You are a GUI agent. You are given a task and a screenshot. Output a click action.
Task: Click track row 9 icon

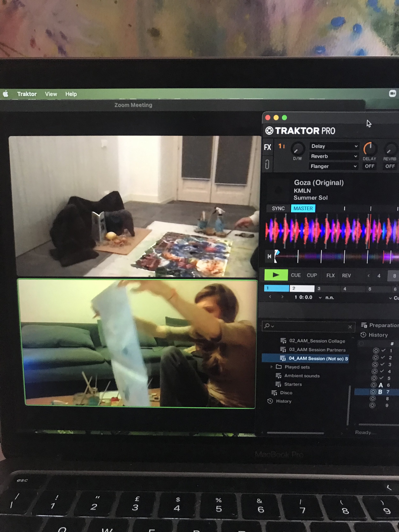point(372,405)
